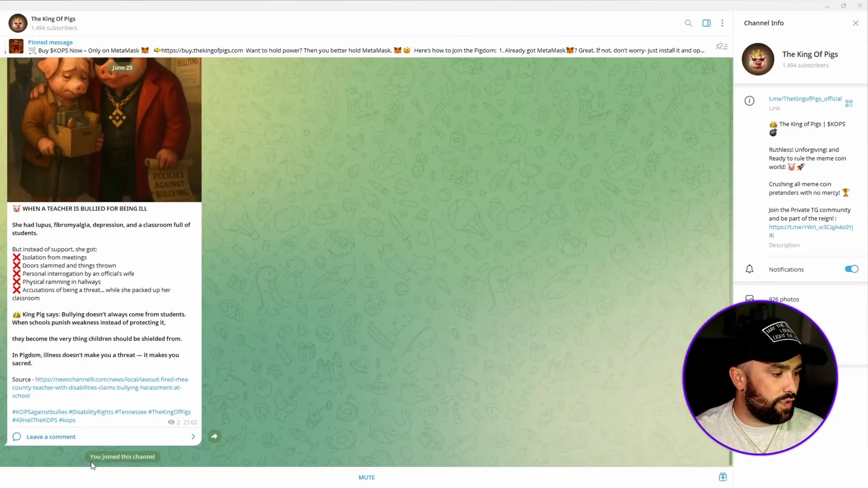Image resolution: width=868 pixels, height=488 pixels.
Task: Open #kops hashtag
Action: (x=67, y=420)
